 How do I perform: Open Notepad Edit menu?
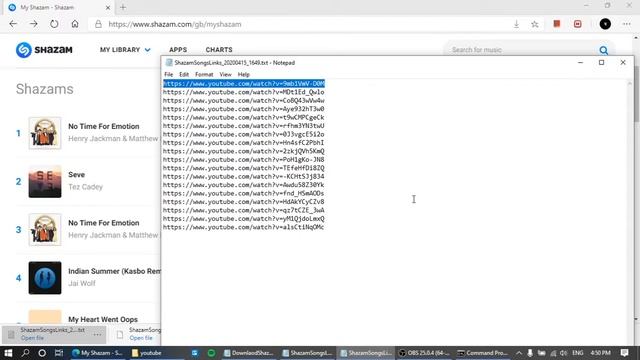[x=184, y=74]
